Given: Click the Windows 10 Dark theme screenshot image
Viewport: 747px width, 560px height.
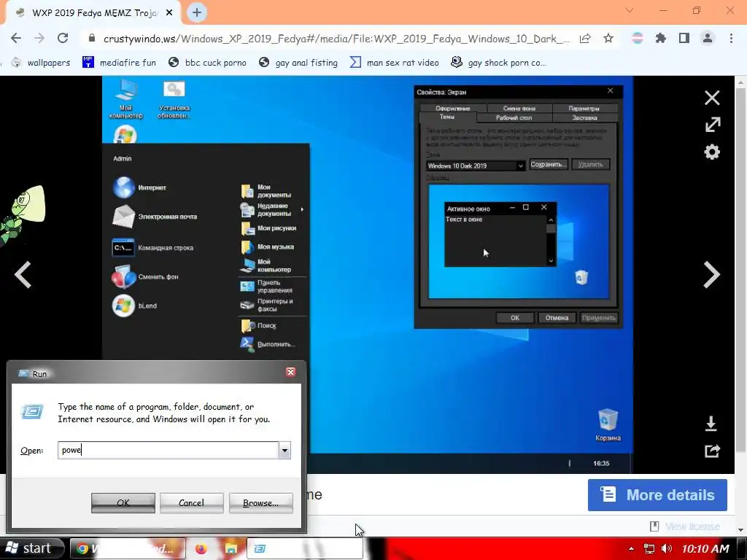Looking at the screenshot, I should [x=368, y=274].
